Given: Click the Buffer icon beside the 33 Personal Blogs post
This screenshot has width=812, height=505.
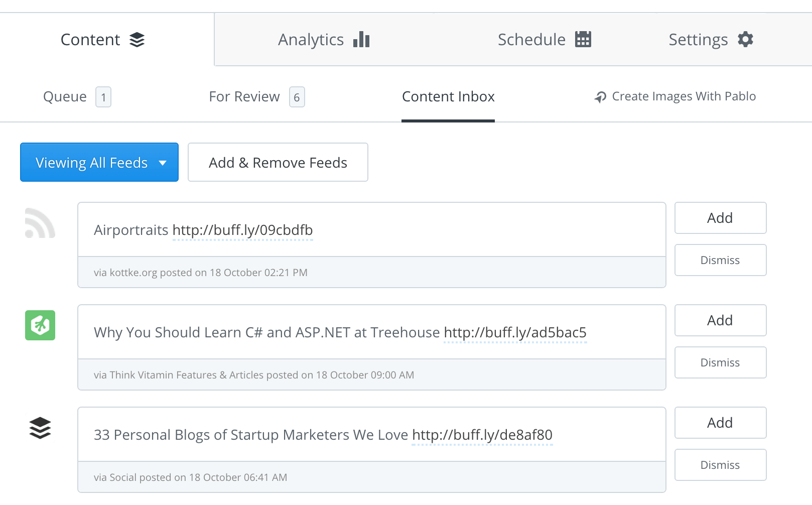Looking at the screenshot, I should tap(40, 428).
